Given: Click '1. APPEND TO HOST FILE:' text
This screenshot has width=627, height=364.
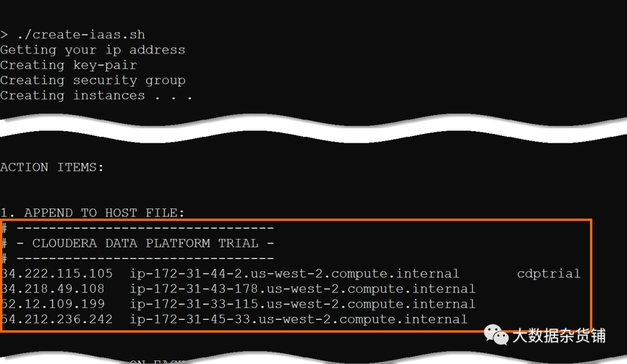Looking at the screenshot, I should (92, 213).
